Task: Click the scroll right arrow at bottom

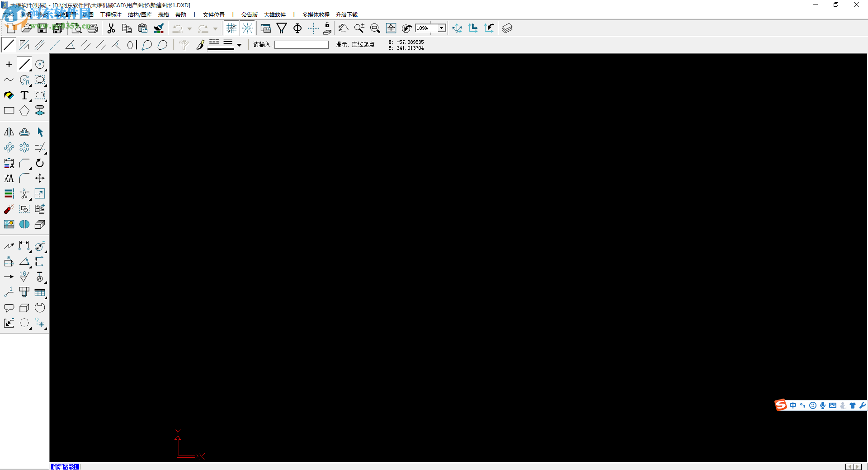Action: [858, 466]
